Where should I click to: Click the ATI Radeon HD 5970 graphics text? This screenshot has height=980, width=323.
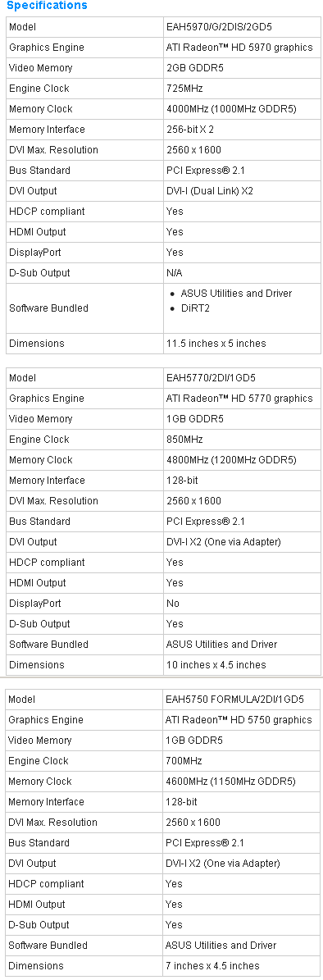click(x=239, y=48)
